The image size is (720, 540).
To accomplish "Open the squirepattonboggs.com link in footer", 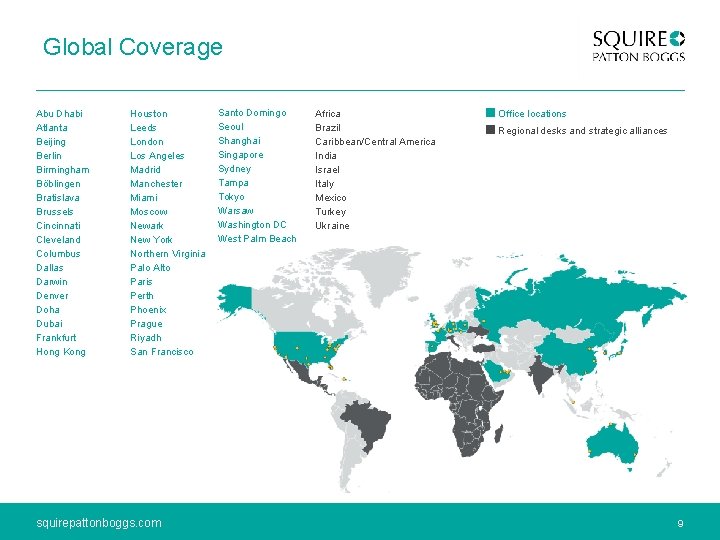I will coord(99,523).
